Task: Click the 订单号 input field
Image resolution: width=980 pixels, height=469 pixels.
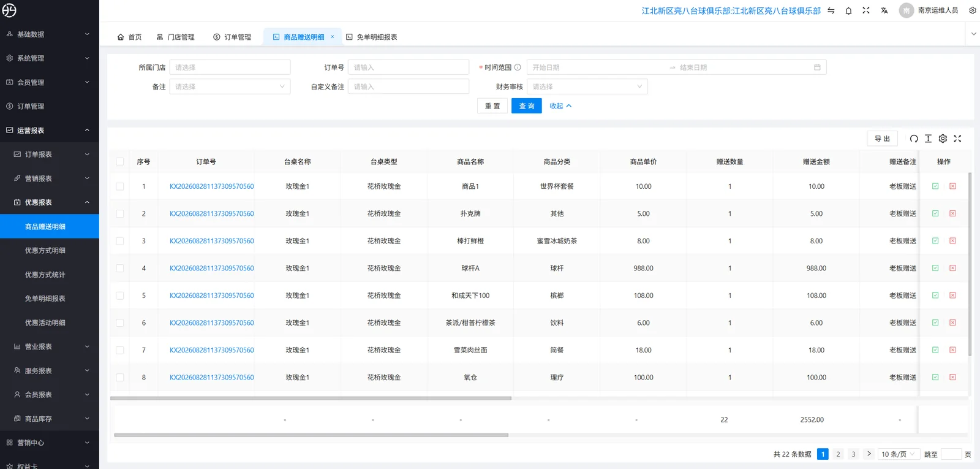Action: [x=409, y=67]
